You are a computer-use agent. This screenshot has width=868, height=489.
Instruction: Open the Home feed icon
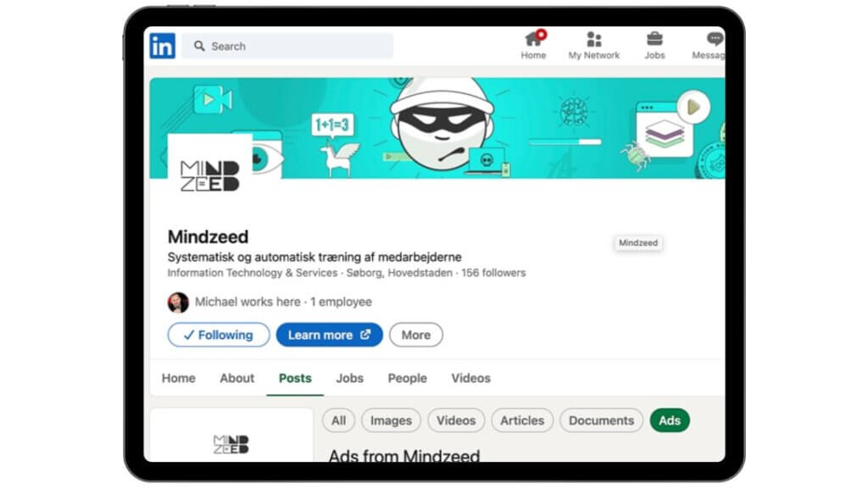coord(534,39)
